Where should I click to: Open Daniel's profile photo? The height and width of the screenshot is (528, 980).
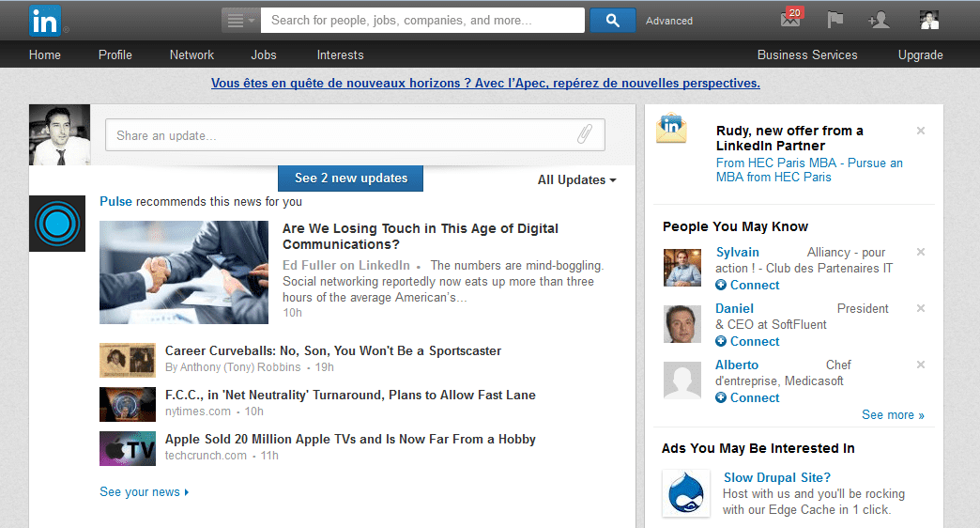[682, 324]
